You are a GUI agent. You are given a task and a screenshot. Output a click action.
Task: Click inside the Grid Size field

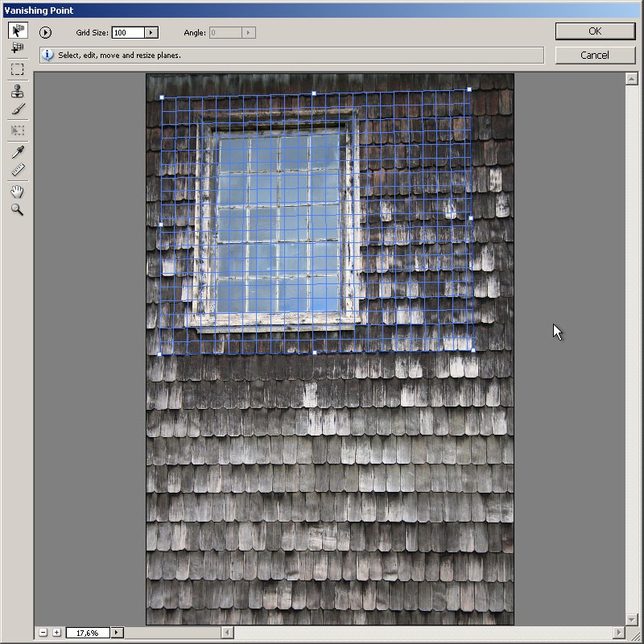point(128,32)
